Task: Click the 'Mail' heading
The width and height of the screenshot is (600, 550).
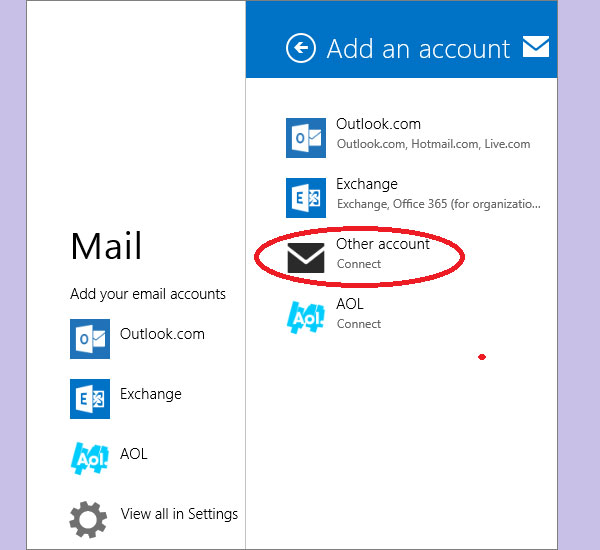Action: pos(106,246)
